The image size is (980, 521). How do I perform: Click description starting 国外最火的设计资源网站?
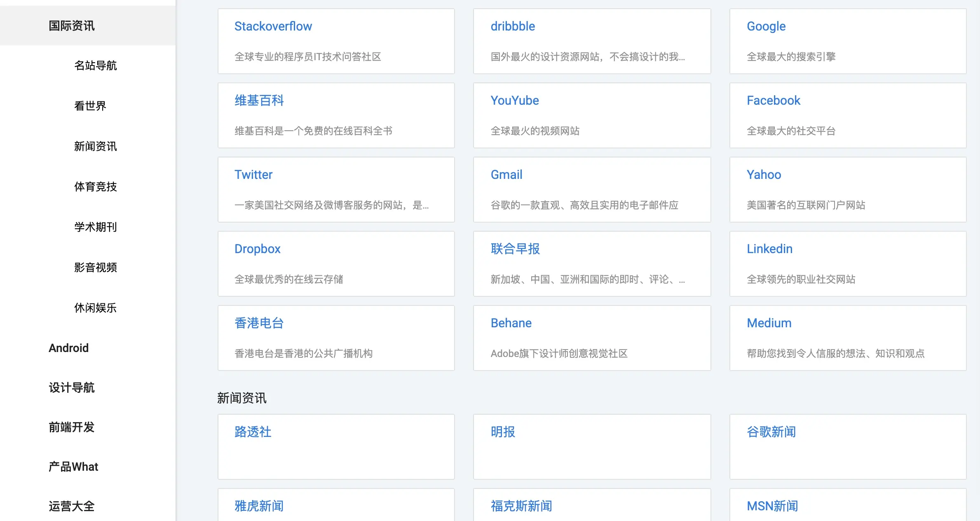click(588, 57)
